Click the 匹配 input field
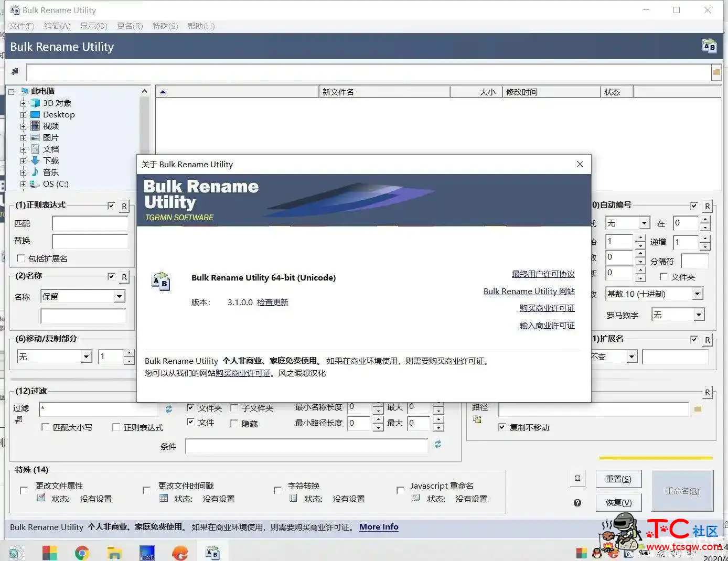The image size is (728, 561). (x=90, y=223)
